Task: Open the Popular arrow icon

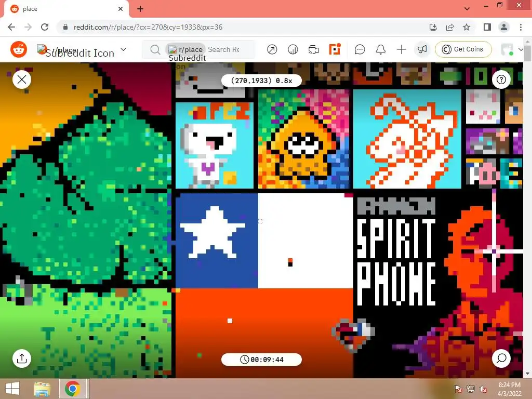Action: 272,49
